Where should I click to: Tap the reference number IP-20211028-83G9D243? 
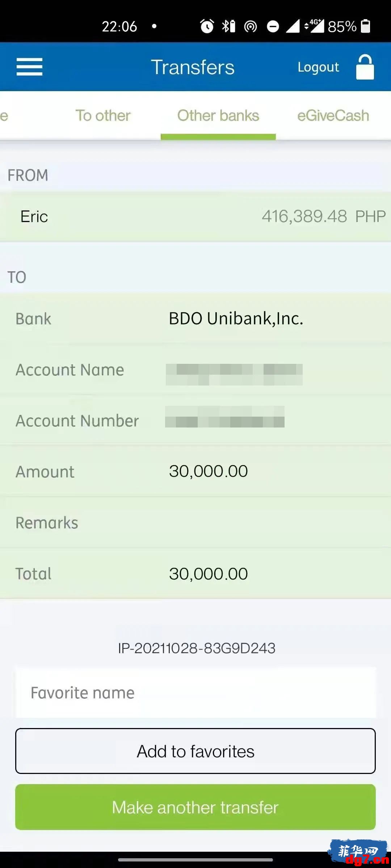click(197, 648)
